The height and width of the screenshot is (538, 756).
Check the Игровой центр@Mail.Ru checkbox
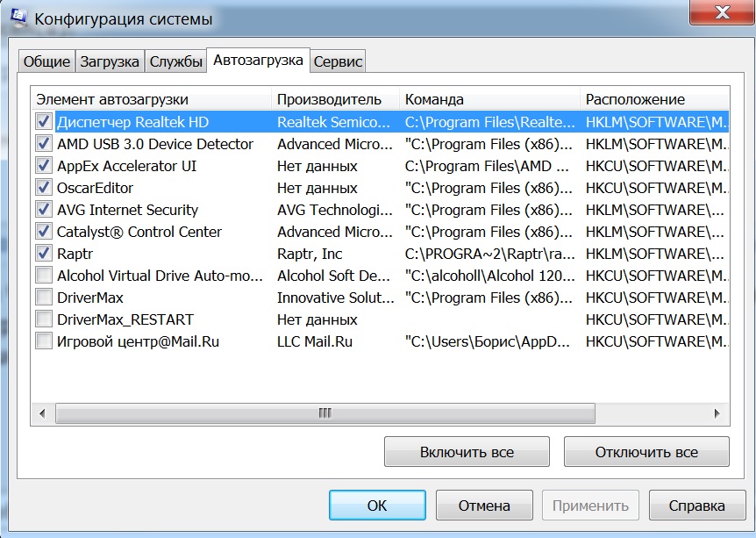coord(43,341)
